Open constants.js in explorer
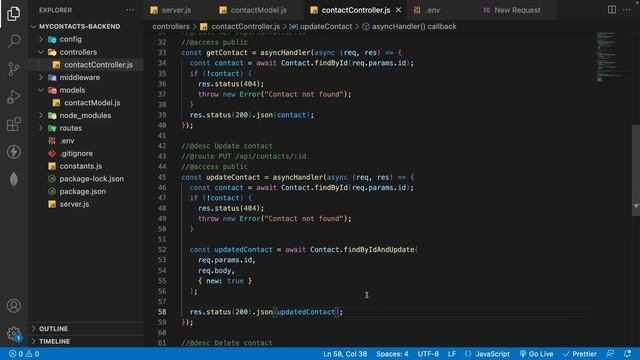 click(x=81, y=166)
